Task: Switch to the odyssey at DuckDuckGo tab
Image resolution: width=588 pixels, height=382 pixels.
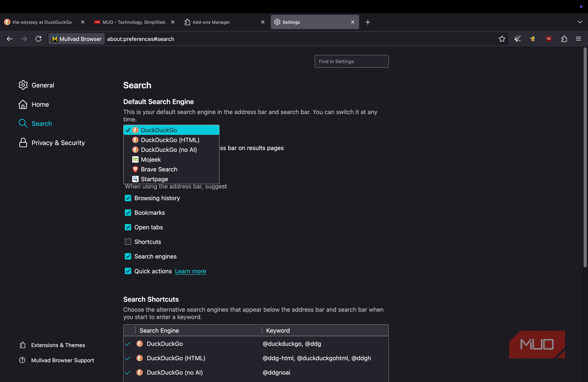Action: pyautogui.click(x=42, y=22)
